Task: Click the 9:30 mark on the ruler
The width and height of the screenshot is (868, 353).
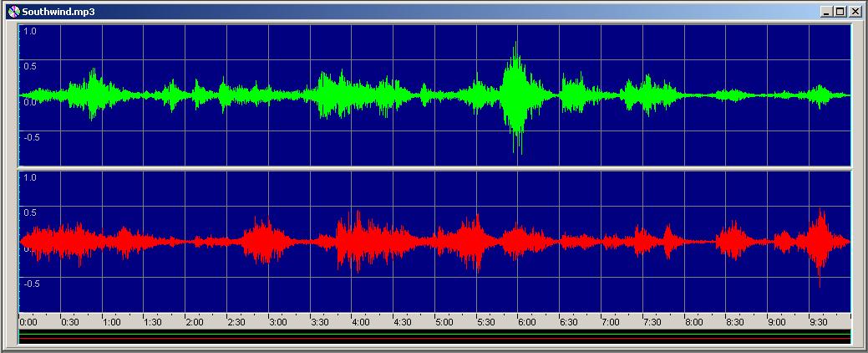Action: coord(818,321)
